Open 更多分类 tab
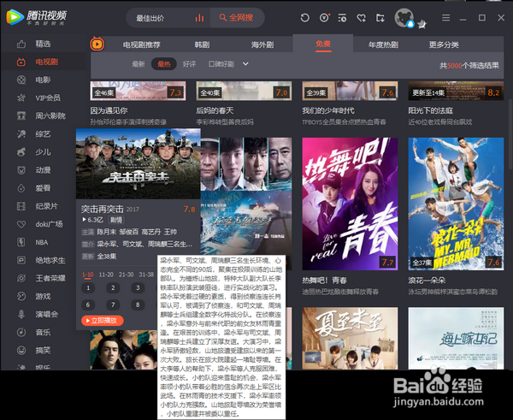Image resolution: width=513 pixels, height=420 pixels. pyautogui.click(x=444, y=44)
